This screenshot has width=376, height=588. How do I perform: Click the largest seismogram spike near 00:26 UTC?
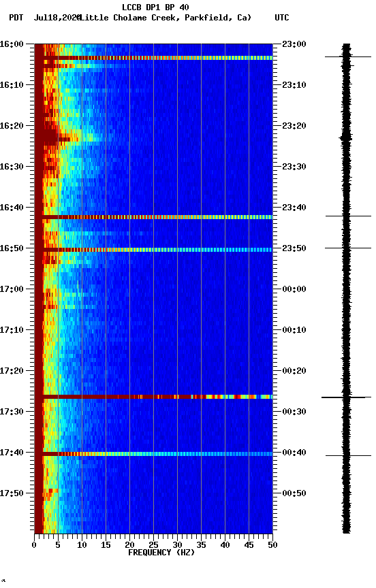(346, 397)
